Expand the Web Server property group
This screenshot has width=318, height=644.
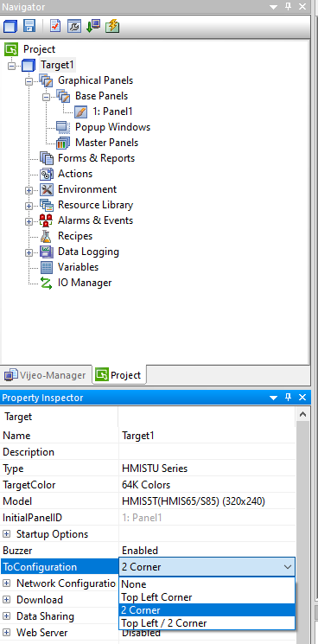pos(7,633)
